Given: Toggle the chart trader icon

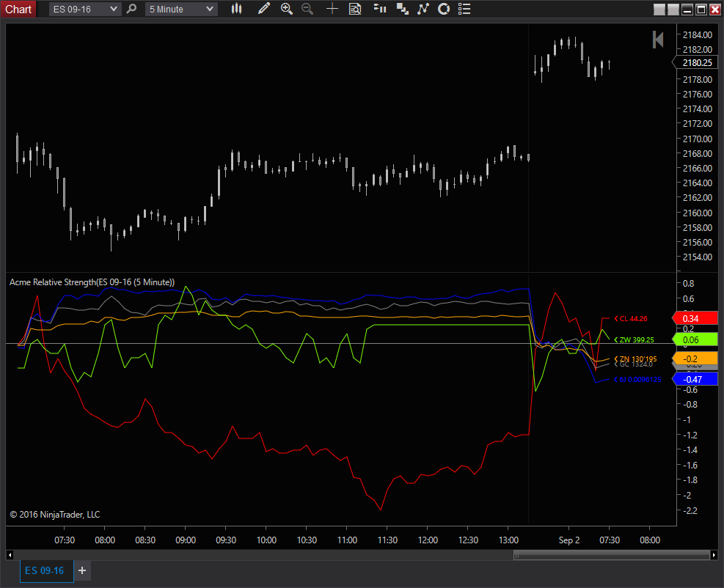Looking at the screenshot, I should point(380,9).
